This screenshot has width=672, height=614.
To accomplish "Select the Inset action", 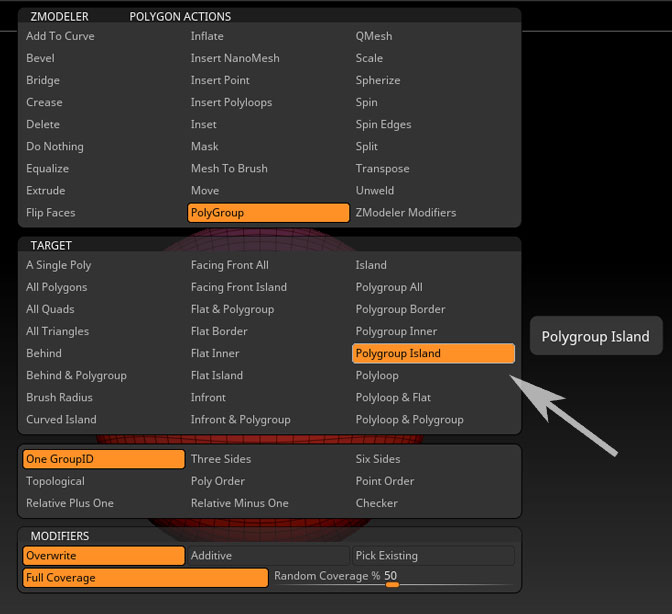I will [204, 124].
